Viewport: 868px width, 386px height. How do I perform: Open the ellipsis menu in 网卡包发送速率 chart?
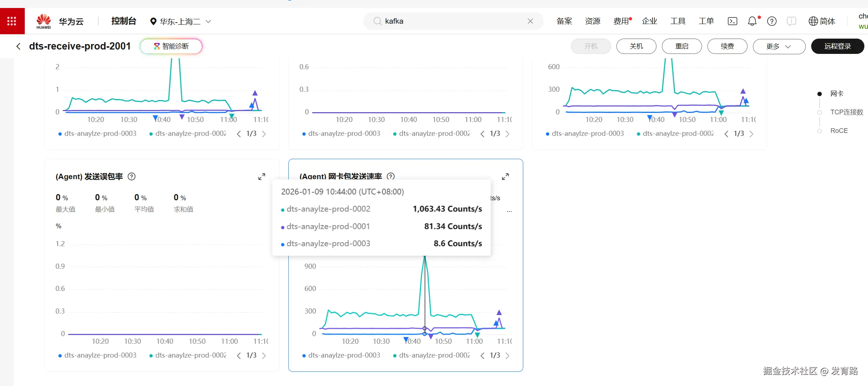509,211
